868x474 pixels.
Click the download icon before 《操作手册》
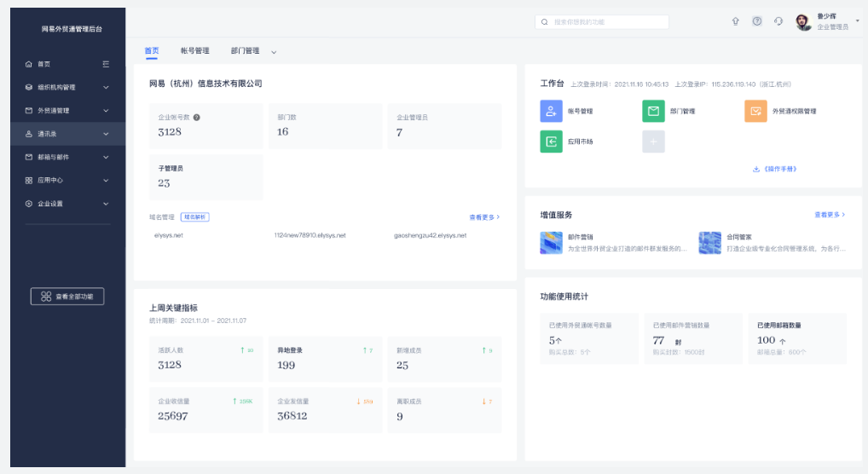pyautogui.click(x=756, y=169)
